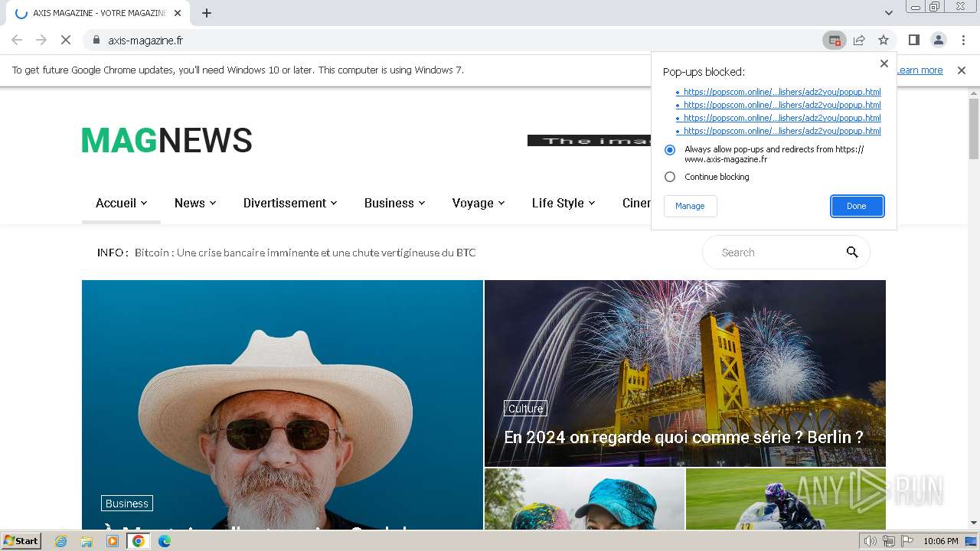Open the third blocked pop-up link

point(782,118)
